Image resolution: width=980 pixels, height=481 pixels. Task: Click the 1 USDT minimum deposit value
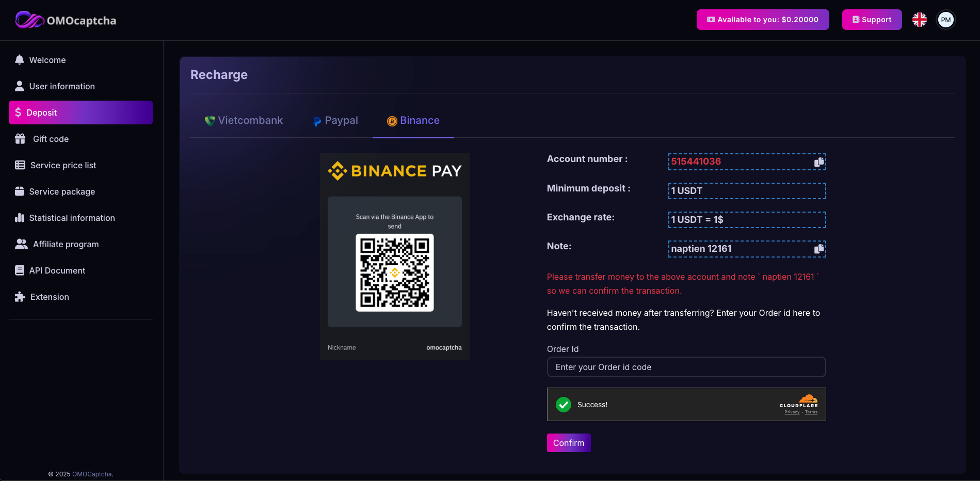pyautogui.click(x=747, y=191)
